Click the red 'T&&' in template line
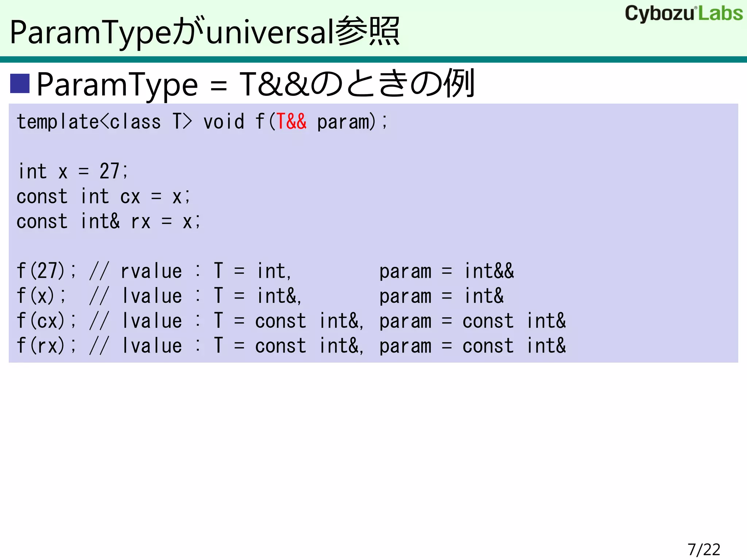 (291, 122)
